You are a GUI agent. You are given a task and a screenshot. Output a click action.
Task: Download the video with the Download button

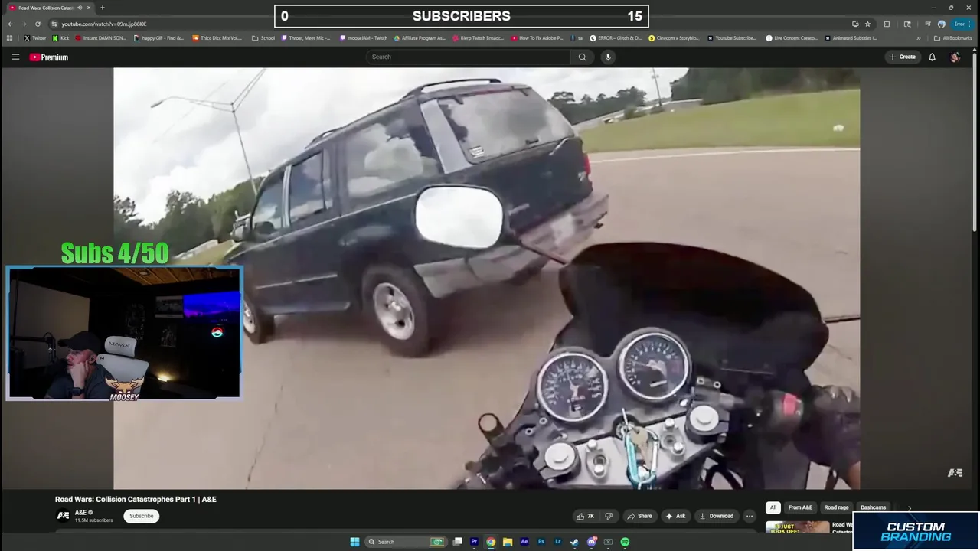click(717, 516)
